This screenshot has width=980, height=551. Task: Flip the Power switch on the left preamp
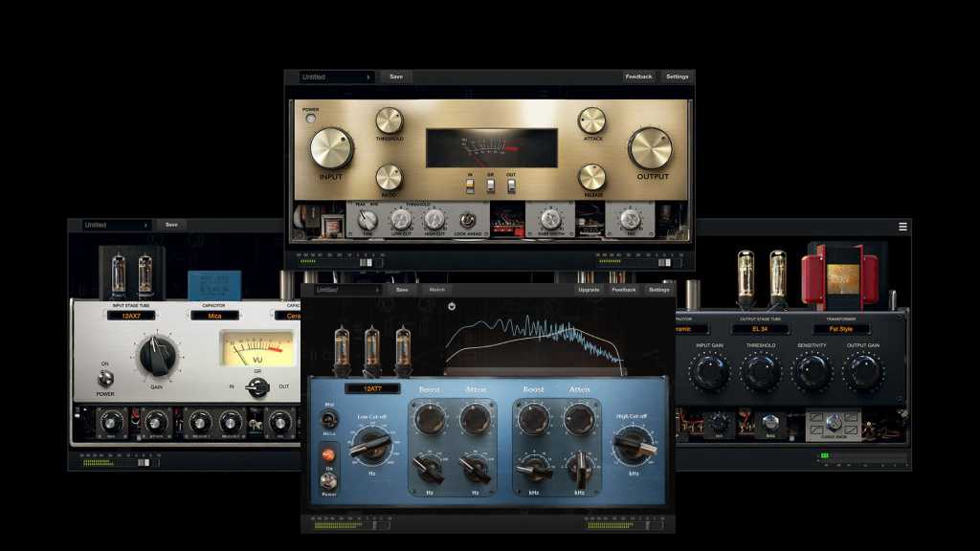pos(105,380)
